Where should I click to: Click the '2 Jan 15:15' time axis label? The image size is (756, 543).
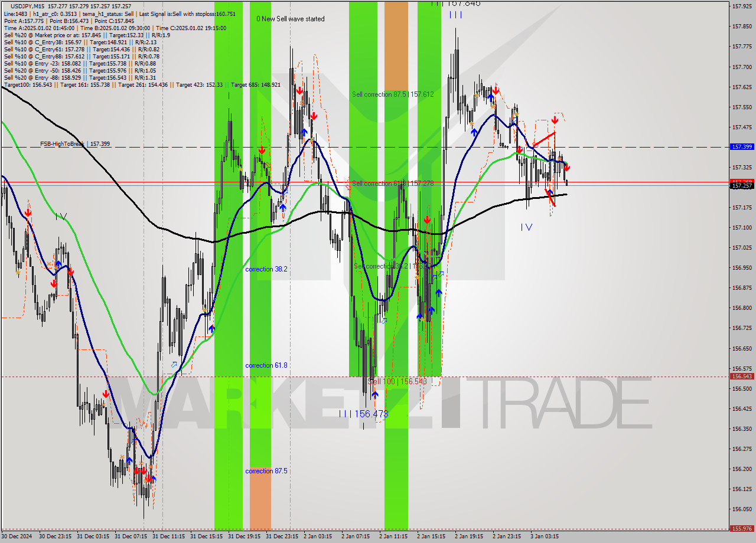(x=431, y=537)
